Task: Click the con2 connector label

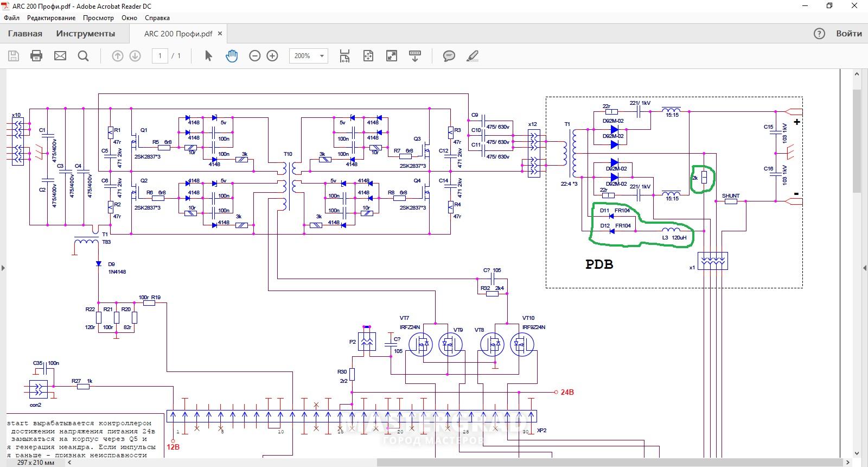Action: (x=35, y=405)
